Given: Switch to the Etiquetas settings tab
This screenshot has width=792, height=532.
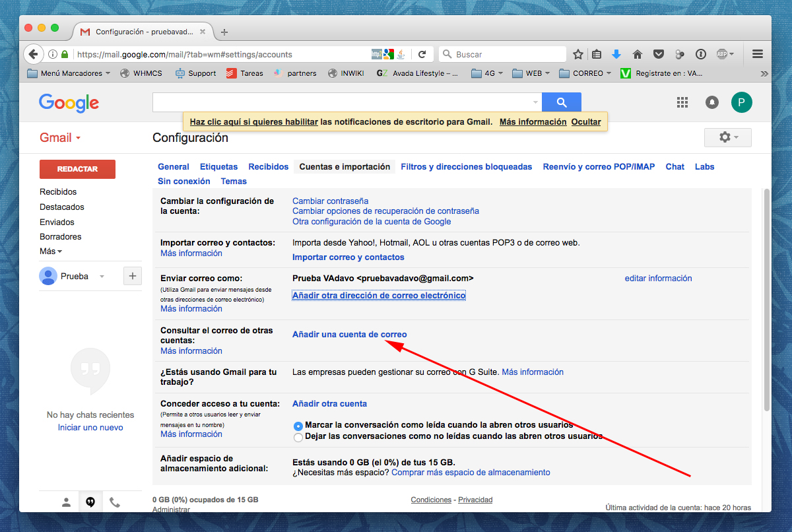Looking at the screenshot, I should pos(218,167).
